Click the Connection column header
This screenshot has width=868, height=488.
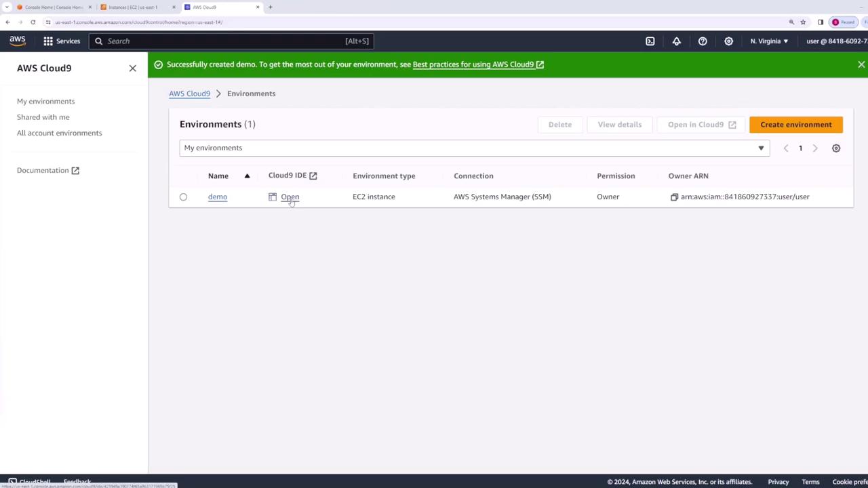[x=473, y=176]
